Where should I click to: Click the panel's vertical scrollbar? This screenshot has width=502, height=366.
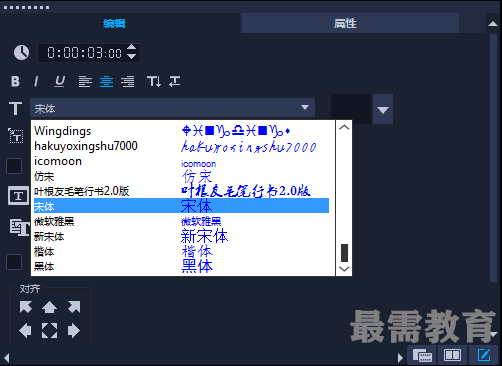pos(493,157)
